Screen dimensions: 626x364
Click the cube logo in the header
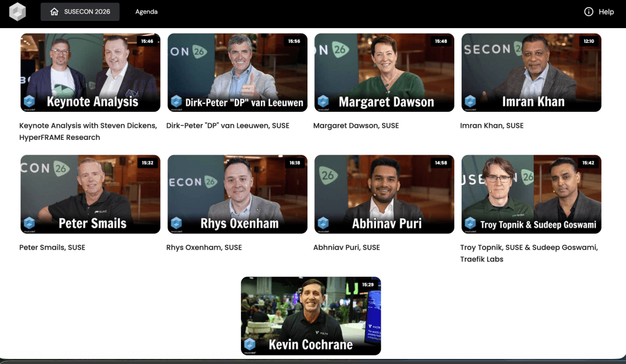(18, 12)
